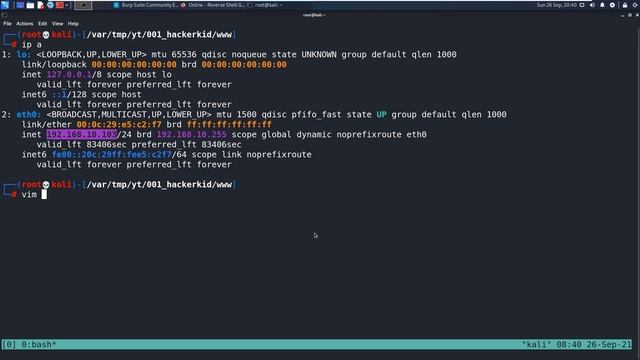This screenshot has height=360, width=640.
Task: Switch to Online Reverse Shell Generator window
Action: pyautogui.click(x=213, y=5)
